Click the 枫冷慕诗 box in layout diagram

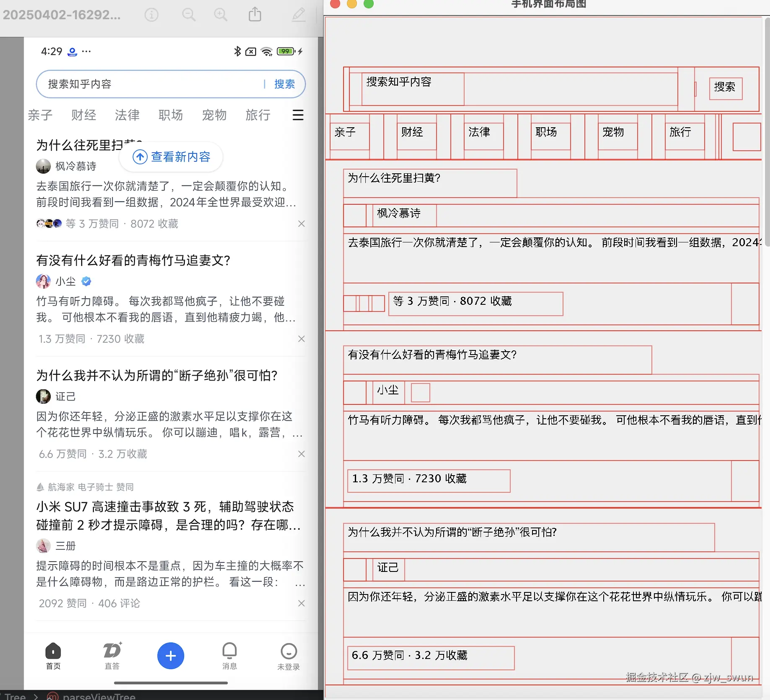pyautogui.click(x=405, y=215)
